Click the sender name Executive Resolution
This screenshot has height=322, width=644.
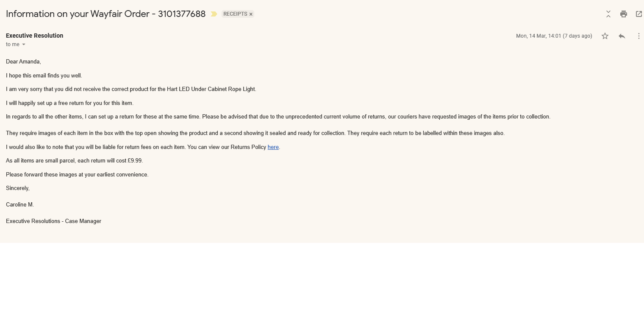tap(34, 36)
